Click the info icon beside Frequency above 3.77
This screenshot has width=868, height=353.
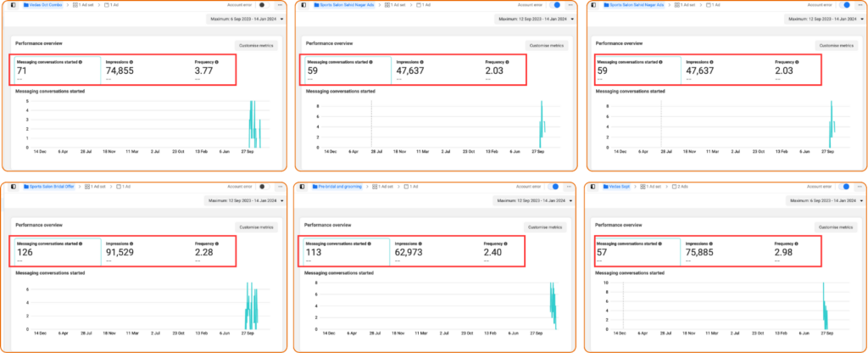[x=218, y=62]
